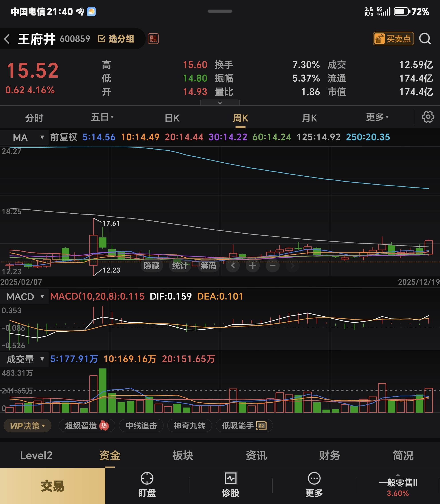Open the search magnifier icon

click(x=425, y=39)
